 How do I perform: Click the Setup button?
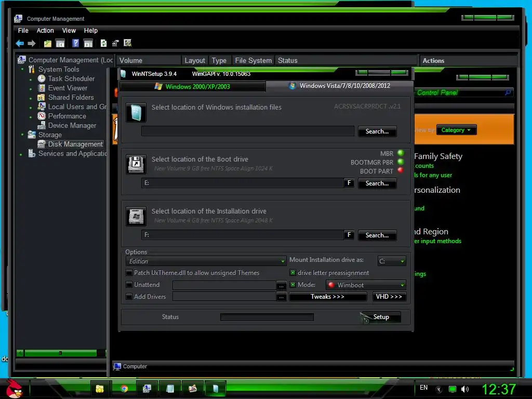coord(381,317)
